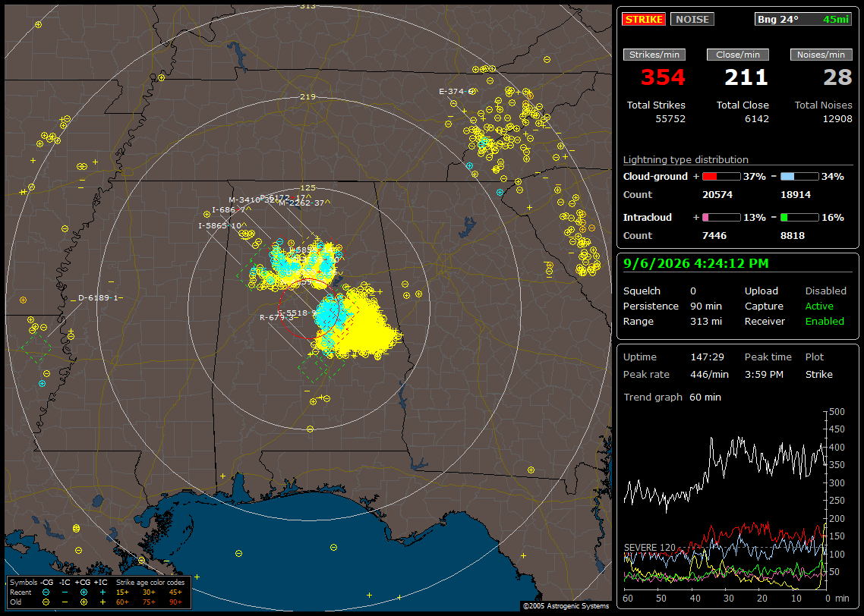Screen dimensions: 864x616
Task: Click the recent -CG symbol in legend
Action: click(46, 592)
